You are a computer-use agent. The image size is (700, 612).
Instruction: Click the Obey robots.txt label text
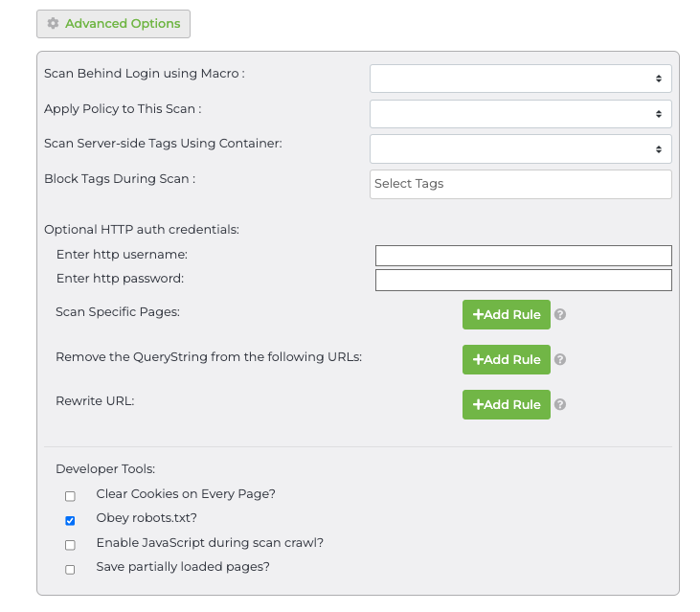tap(147, 518)
